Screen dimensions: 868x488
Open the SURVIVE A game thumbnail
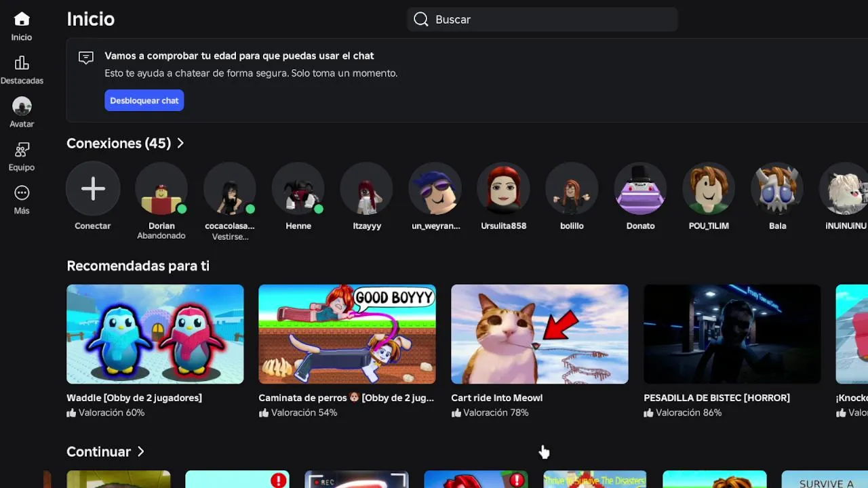[825, 479]
